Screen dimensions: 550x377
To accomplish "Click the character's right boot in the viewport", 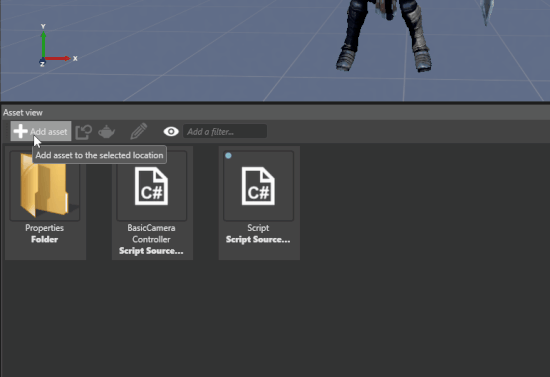I will point(422,60).
